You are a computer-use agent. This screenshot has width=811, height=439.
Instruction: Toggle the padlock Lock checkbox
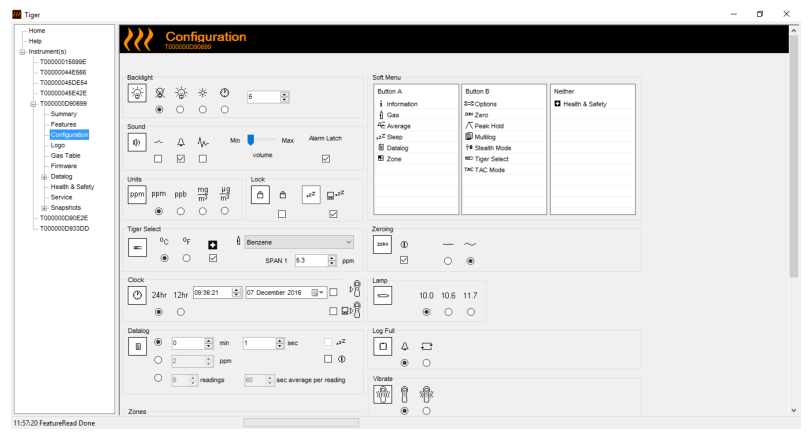click(x=282, y=214)
